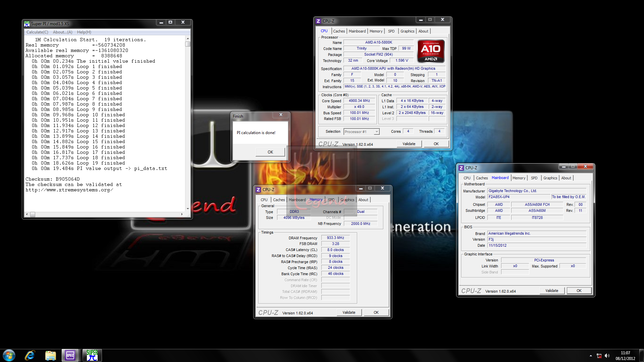644x362 pixels.
Task: Click the 4096 MBytes memory size value
Action: pos(294,218)
